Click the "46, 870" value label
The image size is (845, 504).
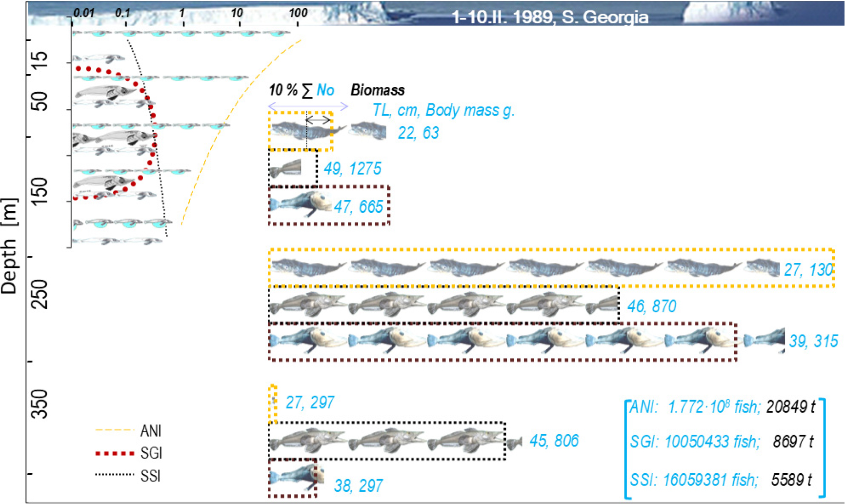pyautogui.click(x=652, y=306)
